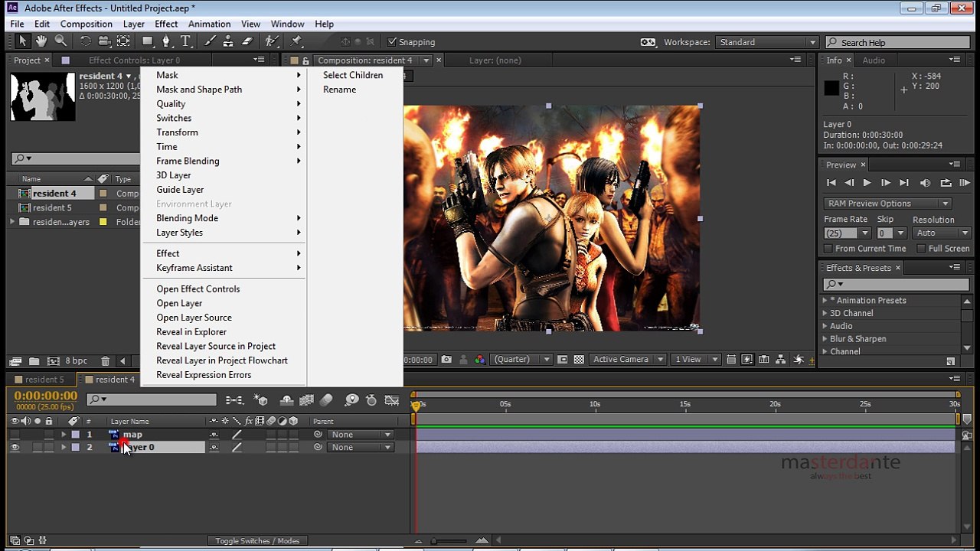Enable From Current Time checkbox
The width and height of the screenshot is (980, 551).
[x=828, y=249]
